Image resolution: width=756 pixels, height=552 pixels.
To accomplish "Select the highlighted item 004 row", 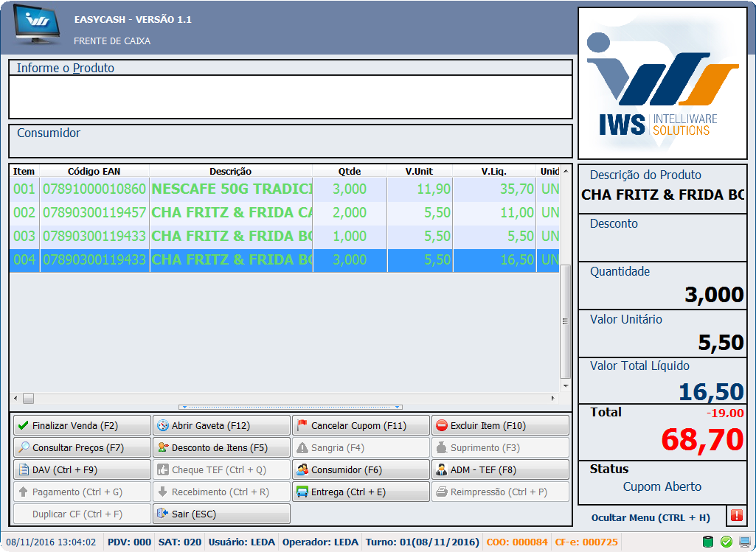I will [285, 259].
